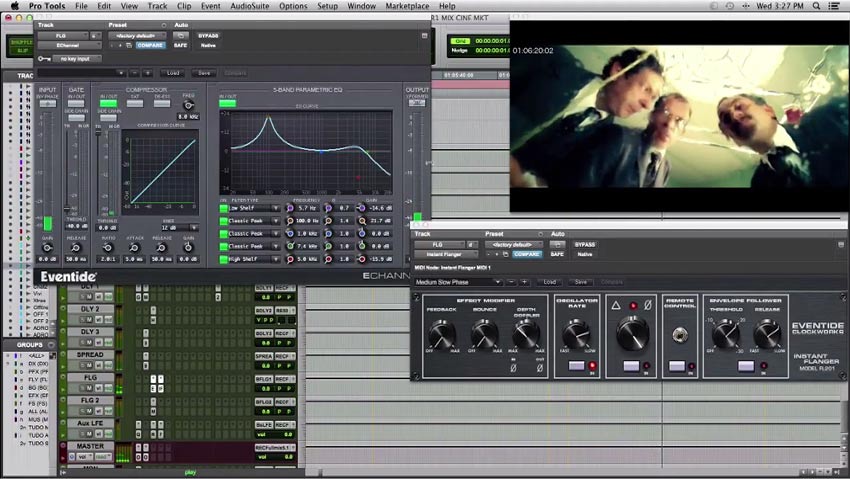This screenshot has width=850, height=479.
Task: Toggle the compressor DE-ESS switch
Action: [x=162, y=103]
